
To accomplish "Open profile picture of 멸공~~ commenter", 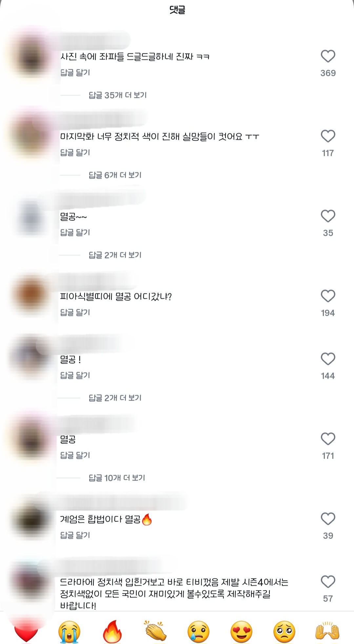I will [x=31, y=217].
